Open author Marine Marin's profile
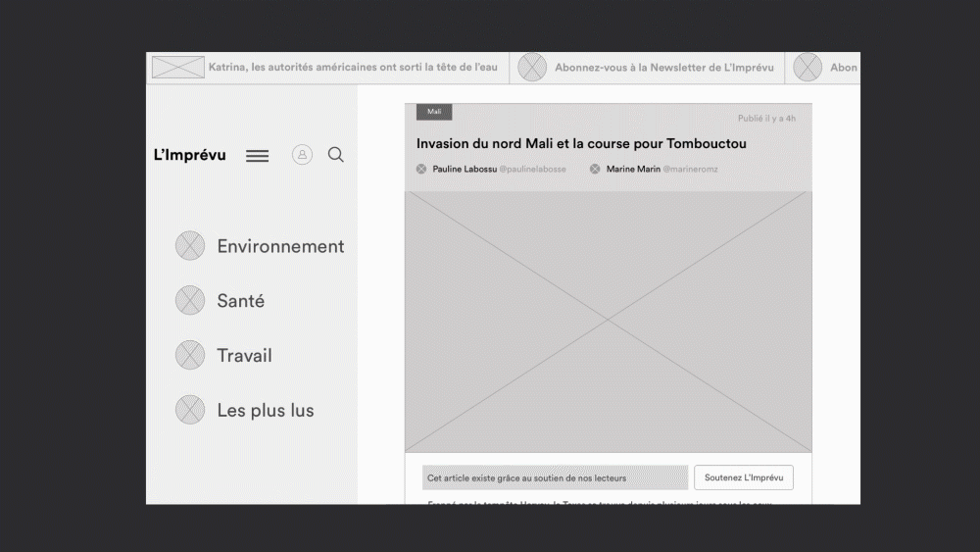980x552 pixels. tap(633, 169)
